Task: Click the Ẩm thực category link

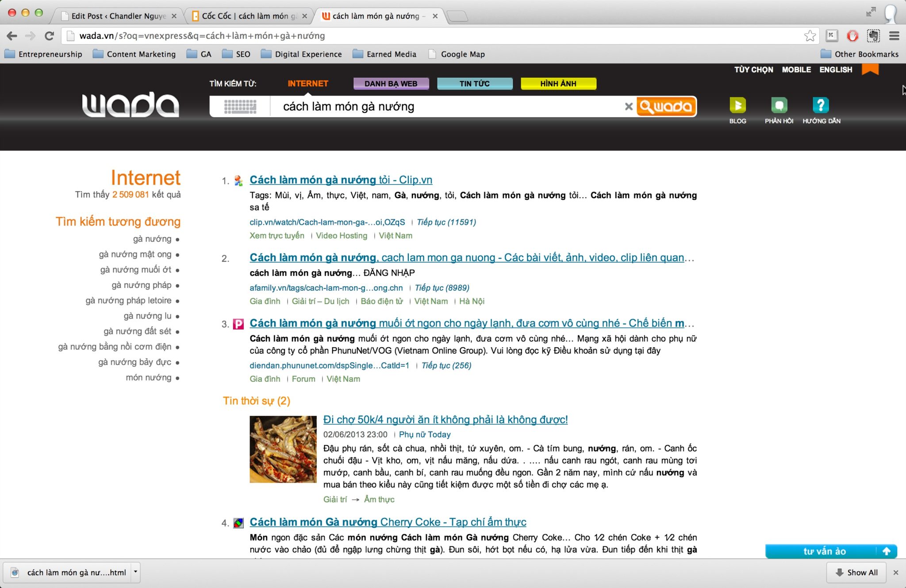Action: 379,499
